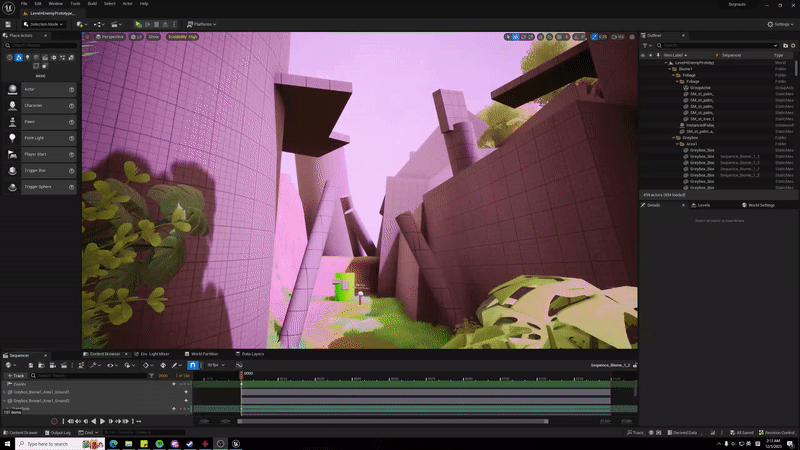Open the Outliner filter dropdown
800x450 pixels.
(x=647, y=45)
